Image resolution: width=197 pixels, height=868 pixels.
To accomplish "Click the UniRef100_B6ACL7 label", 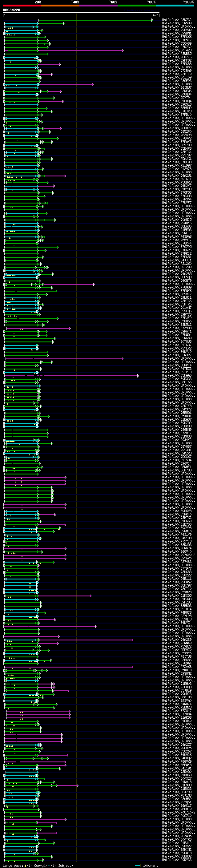I will pos(176,805).
